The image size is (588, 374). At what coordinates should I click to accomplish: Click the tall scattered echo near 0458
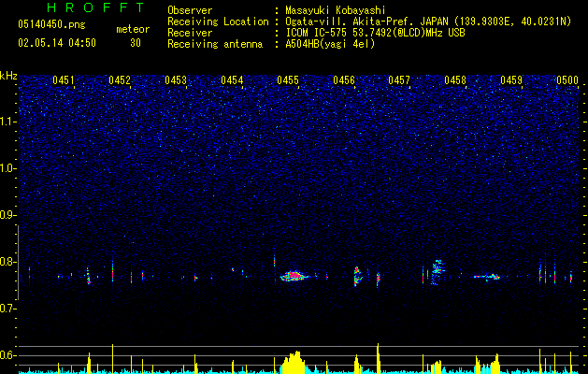point(437,272)
